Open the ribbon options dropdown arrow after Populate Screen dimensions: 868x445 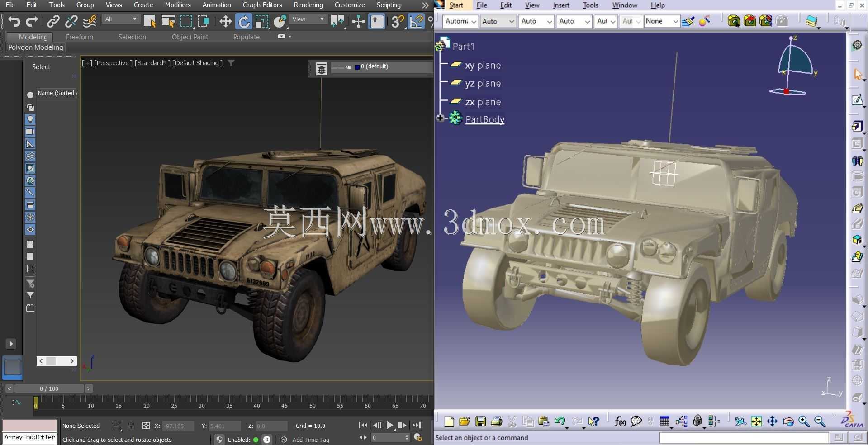pos(289,37)
